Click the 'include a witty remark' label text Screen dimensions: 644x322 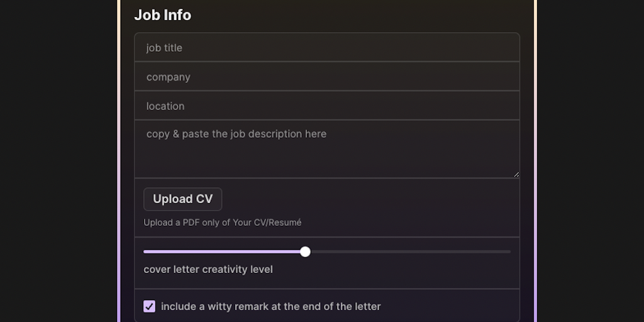tap(270, 306)
